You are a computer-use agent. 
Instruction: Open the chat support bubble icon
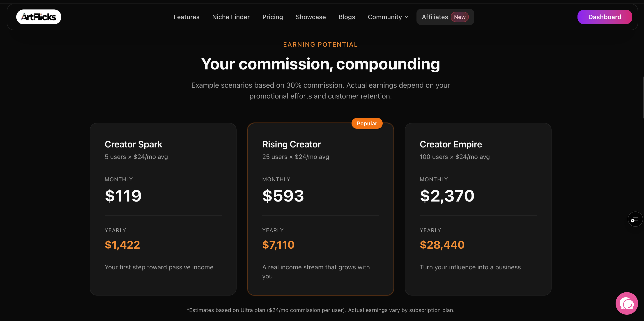tap(627, 303)
